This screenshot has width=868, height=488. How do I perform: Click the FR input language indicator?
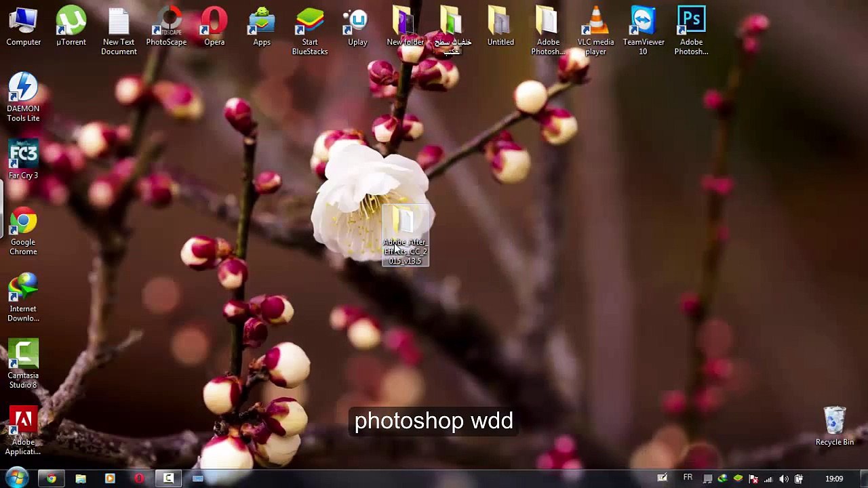click(688, 478)
